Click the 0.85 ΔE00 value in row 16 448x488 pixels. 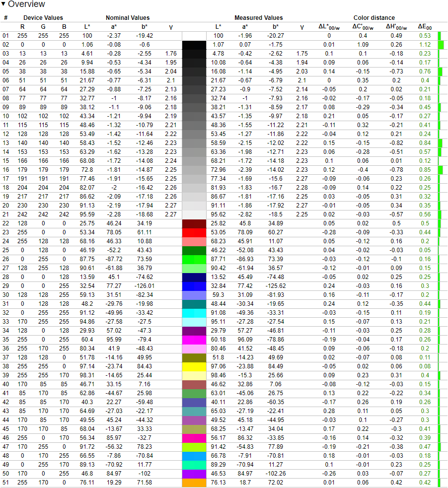424,170
